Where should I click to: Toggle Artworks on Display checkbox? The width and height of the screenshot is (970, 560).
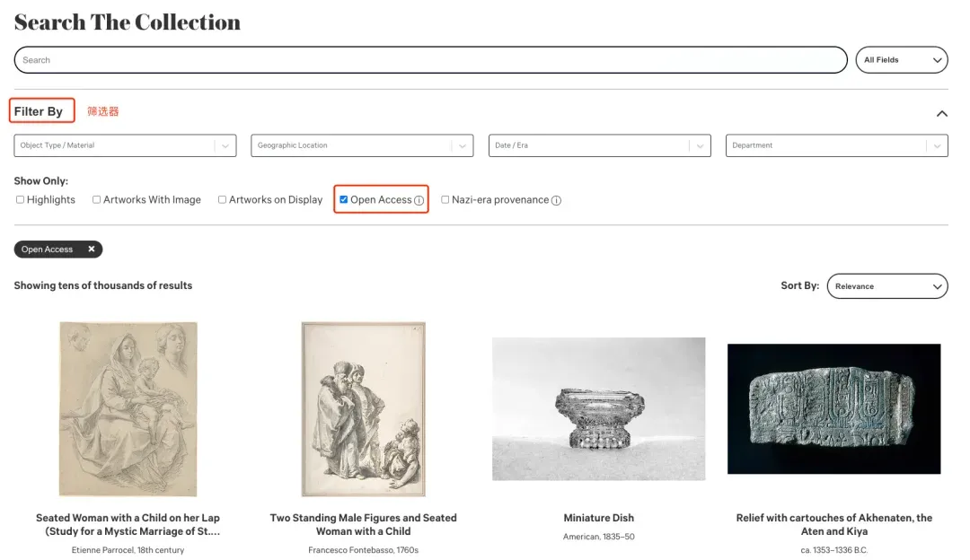tap(222, 199)
